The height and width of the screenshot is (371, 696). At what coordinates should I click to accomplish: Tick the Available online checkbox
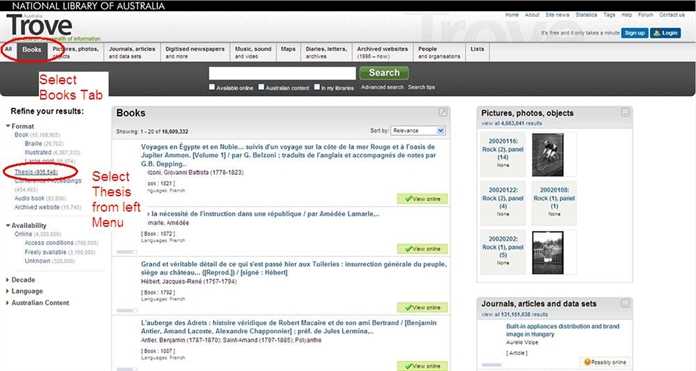point(212,87)
